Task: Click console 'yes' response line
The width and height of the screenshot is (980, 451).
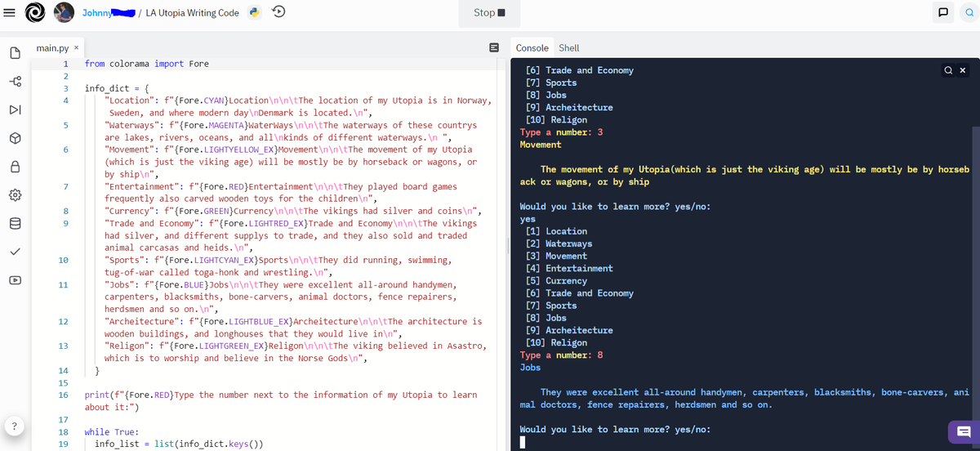Action: point(528,219)
